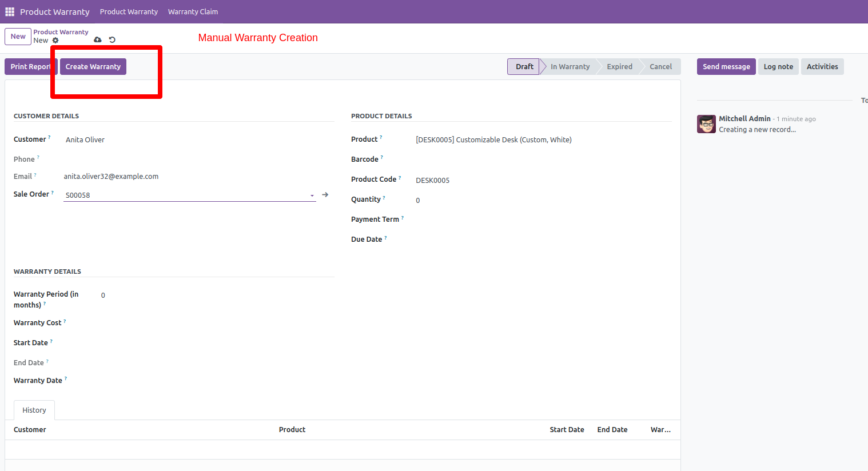
Task: Click the Create Warranty button
Action: 93,67
